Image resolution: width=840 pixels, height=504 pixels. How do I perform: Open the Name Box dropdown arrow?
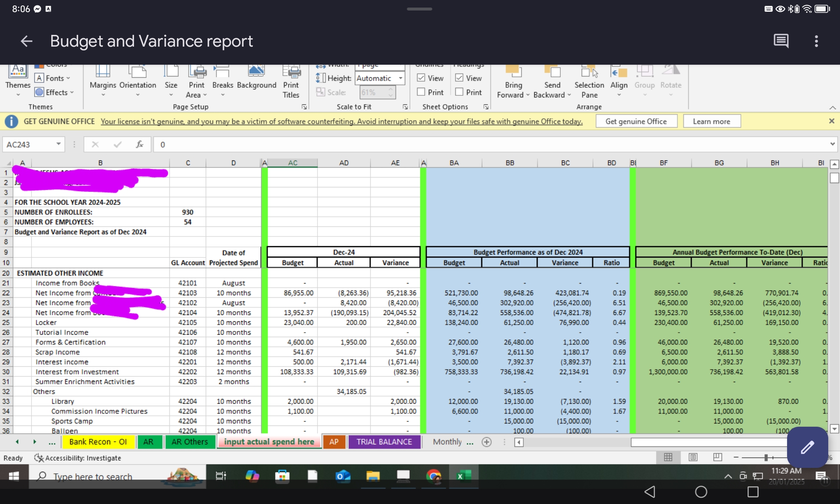[58, 144]
